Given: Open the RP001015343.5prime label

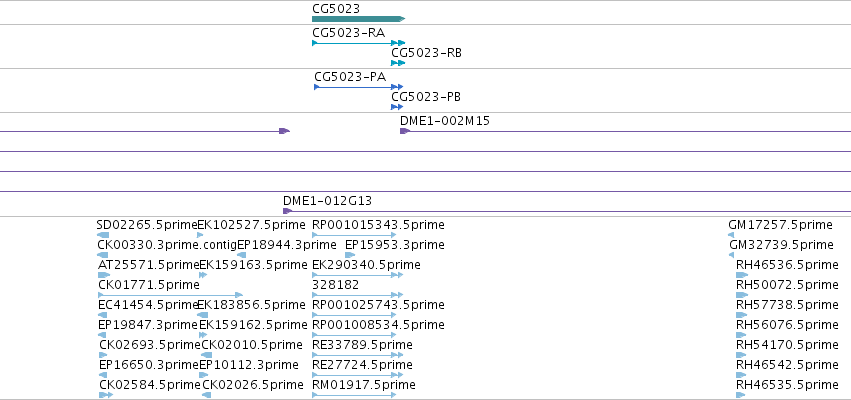Looking at the screenshot, I should 378,225.
